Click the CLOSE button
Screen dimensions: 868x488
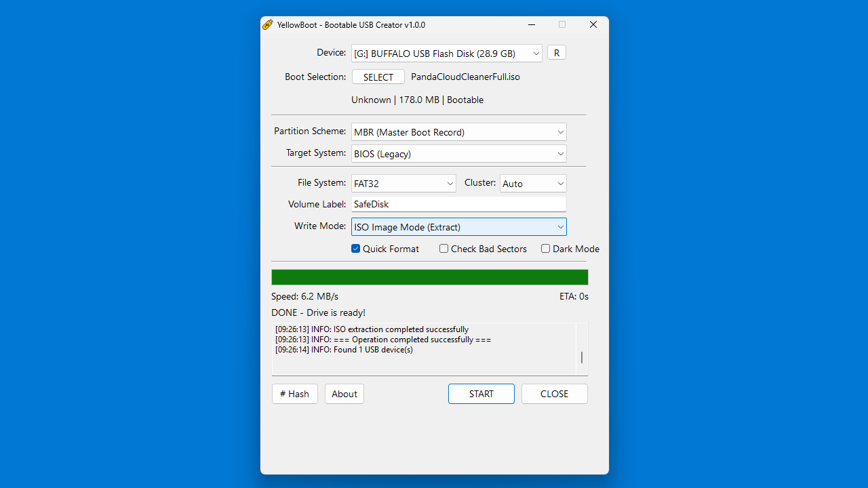tap(555, 394)
